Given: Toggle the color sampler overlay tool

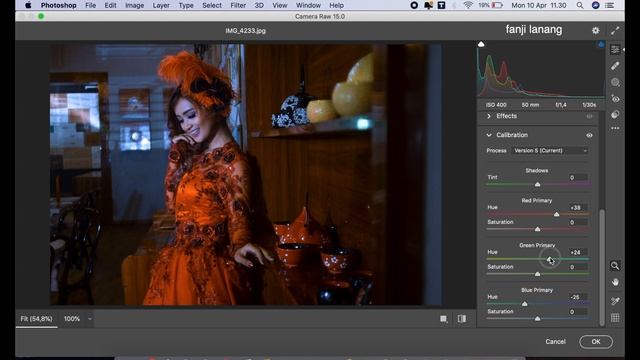Looking at the screenshot, I should point(615,301).
